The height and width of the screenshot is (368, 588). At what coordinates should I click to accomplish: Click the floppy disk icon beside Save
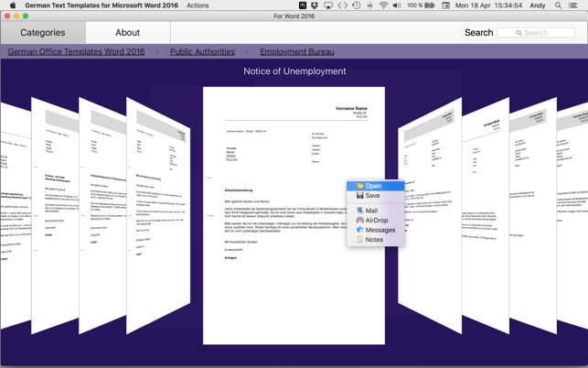coord(360,195)
